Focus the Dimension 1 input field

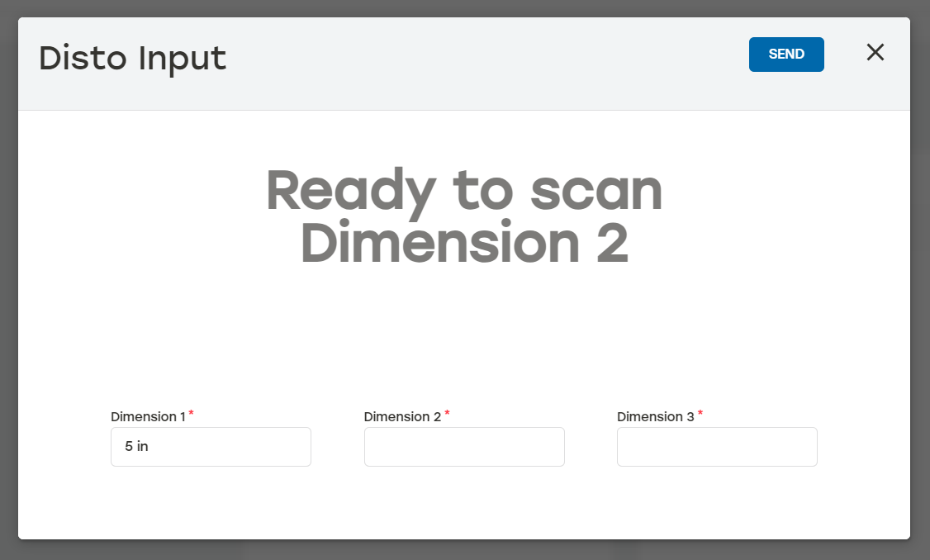point(211,447)
